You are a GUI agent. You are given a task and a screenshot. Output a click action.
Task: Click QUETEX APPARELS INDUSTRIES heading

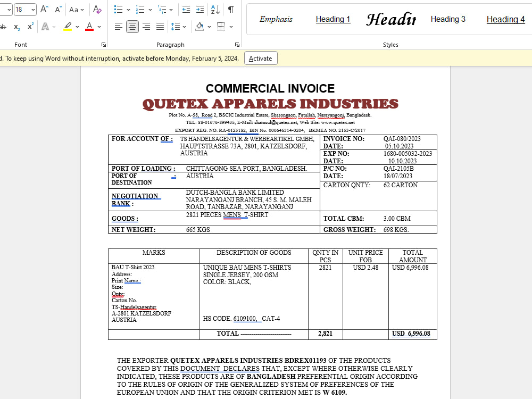coord(270,104)
